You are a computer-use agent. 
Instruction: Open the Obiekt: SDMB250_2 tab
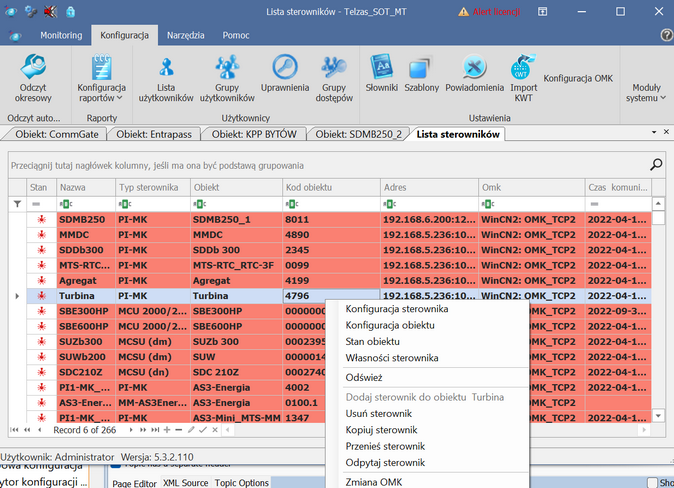(358, 134)
